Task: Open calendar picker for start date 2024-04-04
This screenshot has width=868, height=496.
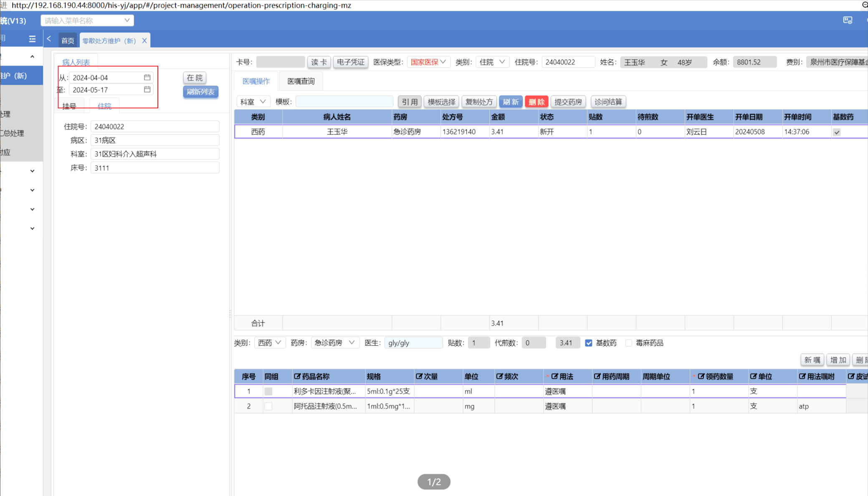Action: [x=147, y=77]
